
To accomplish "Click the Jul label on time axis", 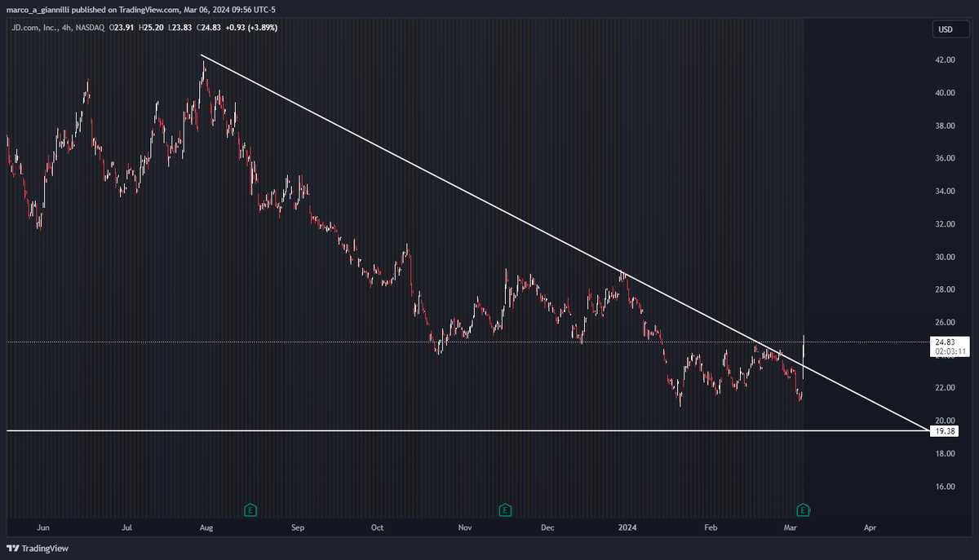I will click(126, 528).
